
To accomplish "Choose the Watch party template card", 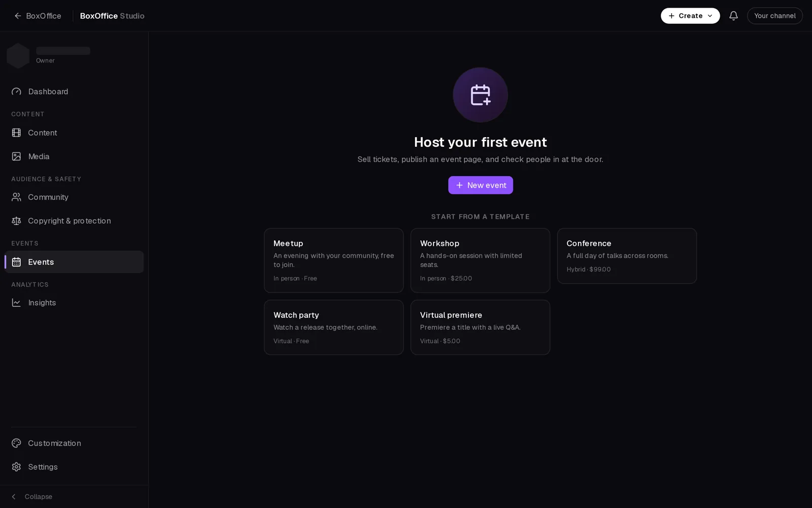I will (x=333, y=327).
